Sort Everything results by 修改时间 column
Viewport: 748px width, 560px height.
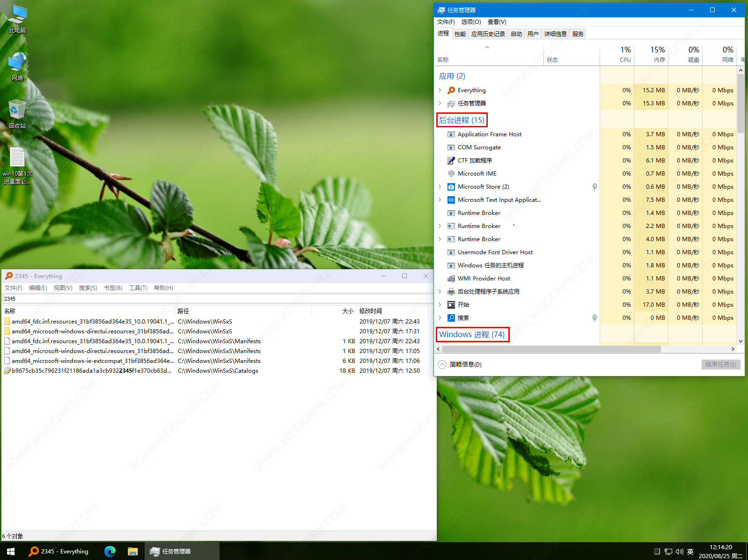(x=392, y=311)
